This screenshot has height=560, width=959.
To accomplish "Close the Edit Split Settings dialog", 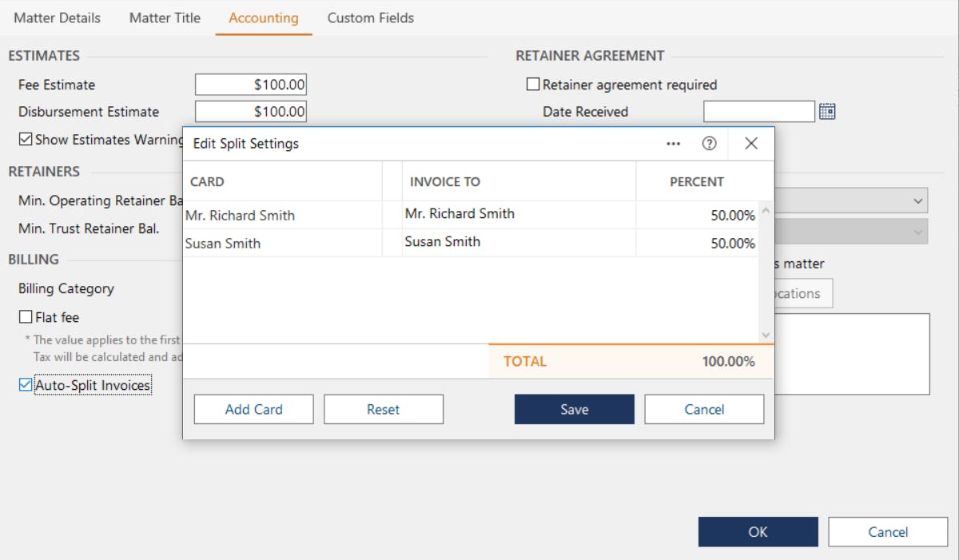I will point(750,144).
